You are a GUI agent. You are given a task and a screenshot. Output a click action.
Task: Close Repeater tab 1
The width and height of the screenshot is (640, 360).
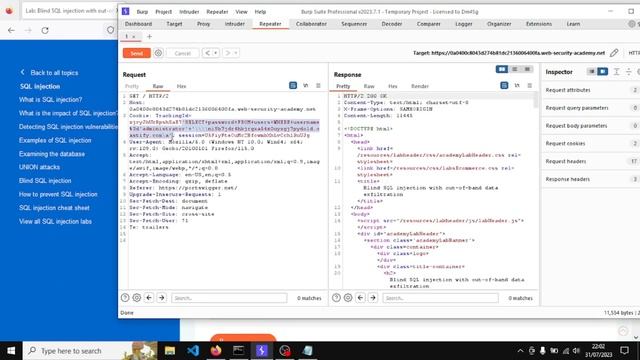coord(133,37)
